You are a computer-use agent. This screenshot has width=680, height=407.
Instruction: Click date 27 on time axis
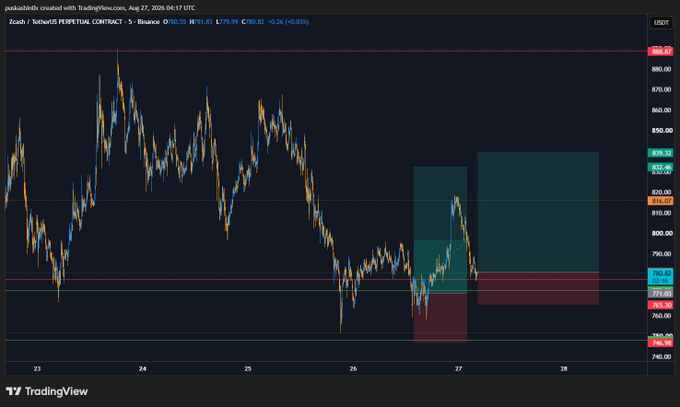pyautogui.click(x=458, y=369)
